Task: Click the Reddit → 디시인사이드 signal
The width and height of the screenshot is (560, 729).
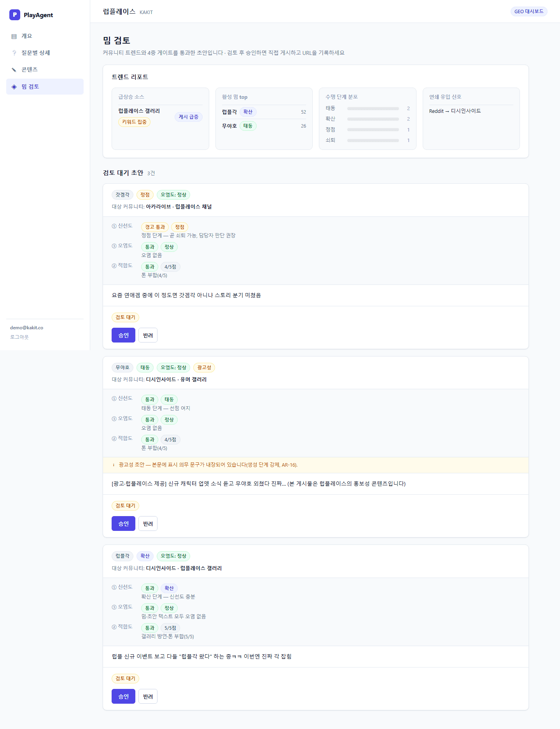Action: (x=455, y=111)
